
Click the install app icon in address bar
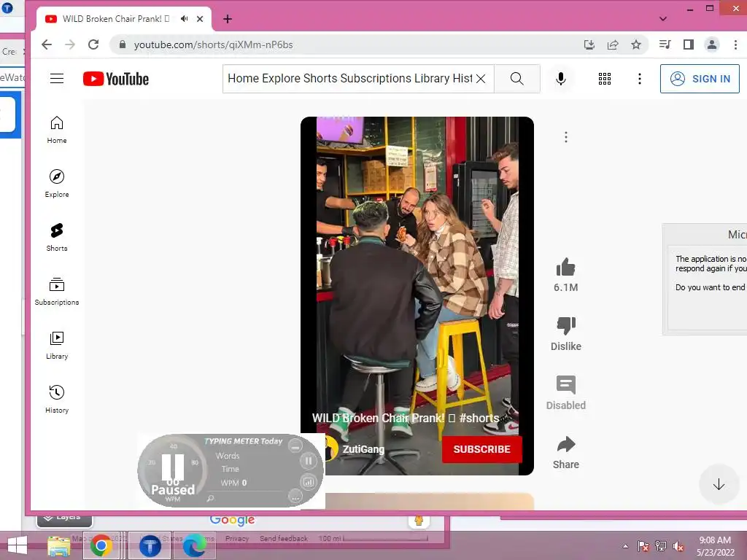tap(589, 44)
